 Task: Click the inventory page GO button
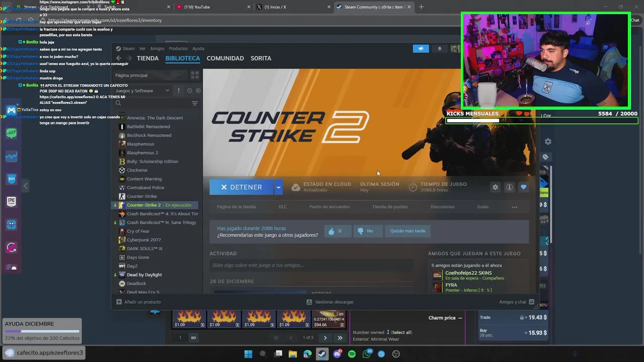click(193, 338)
